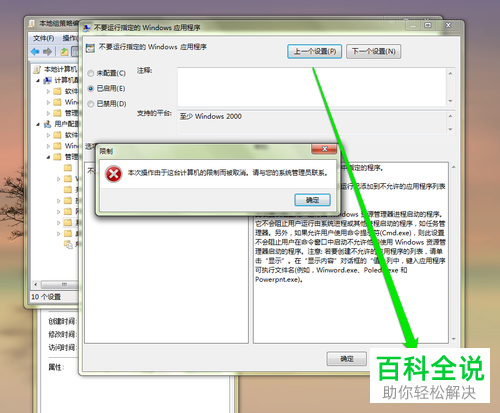The image size is (500, 413).
Task: Expand the 软件 folder under 计算机配置
Action: coord(48,91)
